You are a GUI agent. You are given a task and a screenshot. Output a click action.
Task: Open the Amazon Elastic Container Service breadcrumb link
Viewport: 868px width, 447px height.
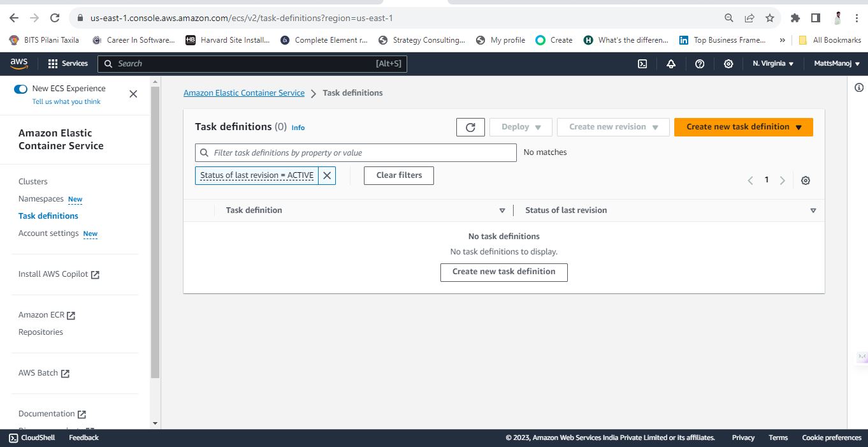click(244, 93)
